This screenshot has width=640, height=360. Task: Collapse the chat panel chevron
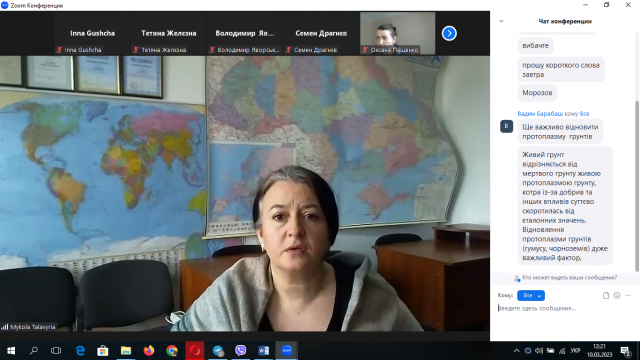click(x=501, y=21)
